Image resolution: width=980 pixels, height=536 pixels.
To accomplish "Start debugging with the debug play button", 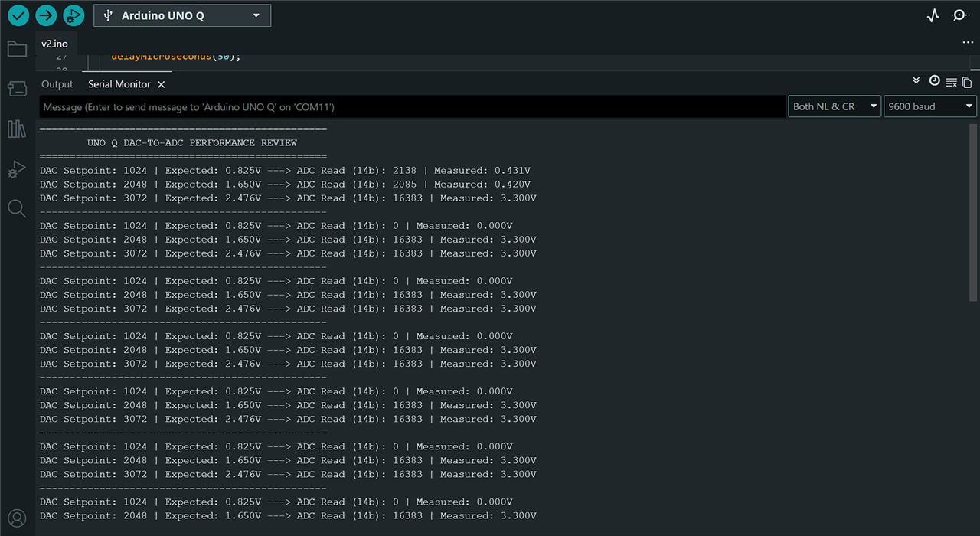I will click(73, 15).
